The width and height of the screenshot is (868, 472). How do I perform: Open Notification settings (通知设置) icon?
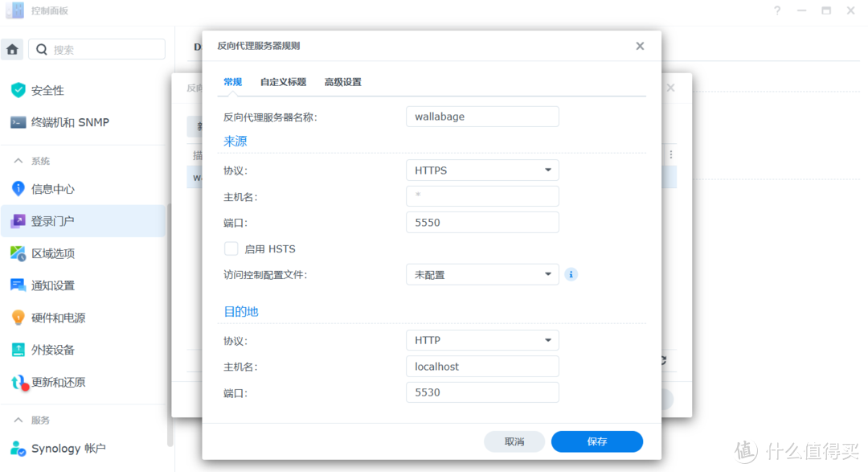click(x=18, y=285)
